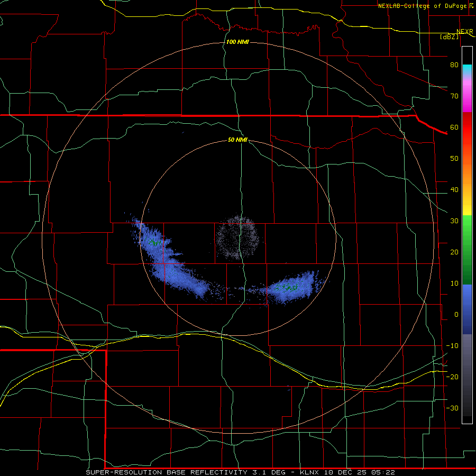The image size is (476, 476).
Task: Click the pink-magenta segment of the color bar
Action: (467, 94)
